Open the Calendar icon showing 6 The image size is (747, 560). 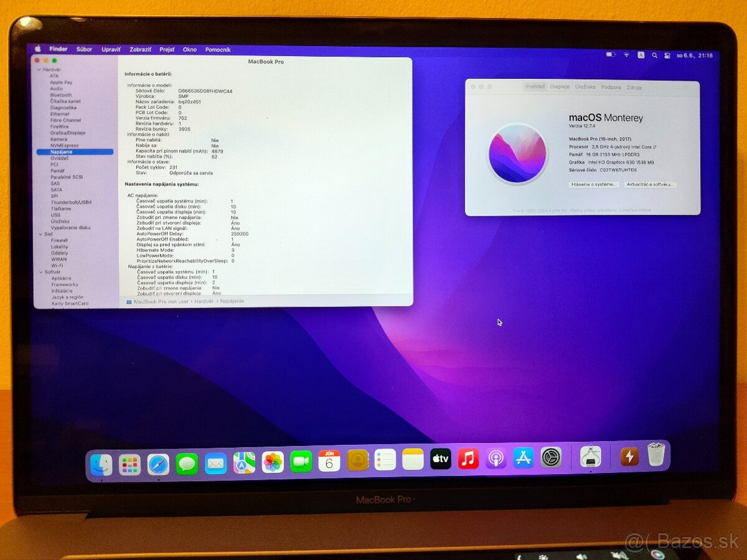(x=329, y=461)
